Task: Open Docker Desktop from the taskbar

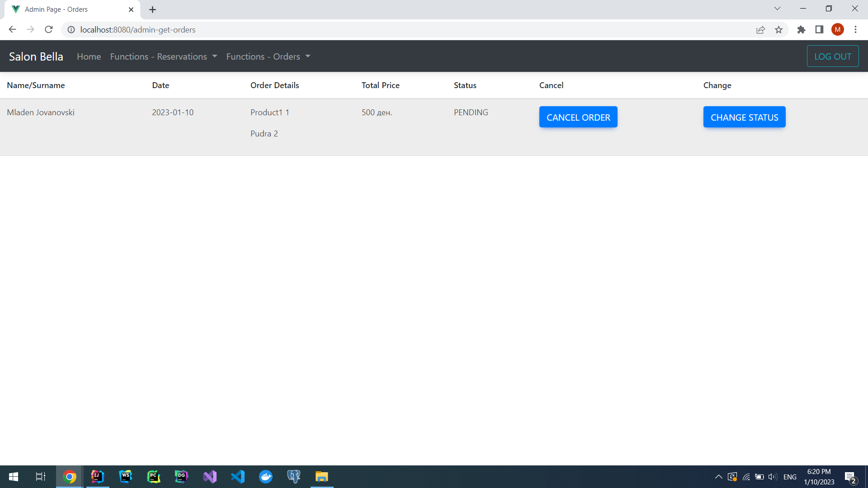Action: tap(266, 477)
